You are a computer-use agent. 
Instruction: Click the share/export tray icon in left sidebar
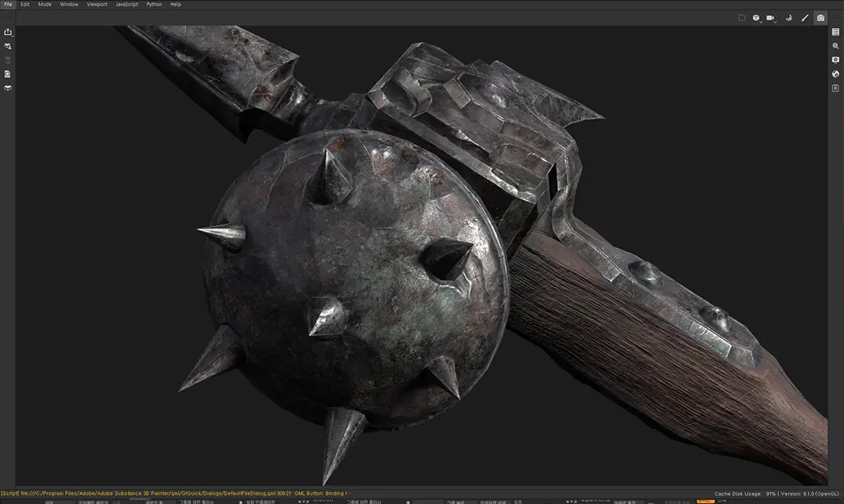pos(7,32)
